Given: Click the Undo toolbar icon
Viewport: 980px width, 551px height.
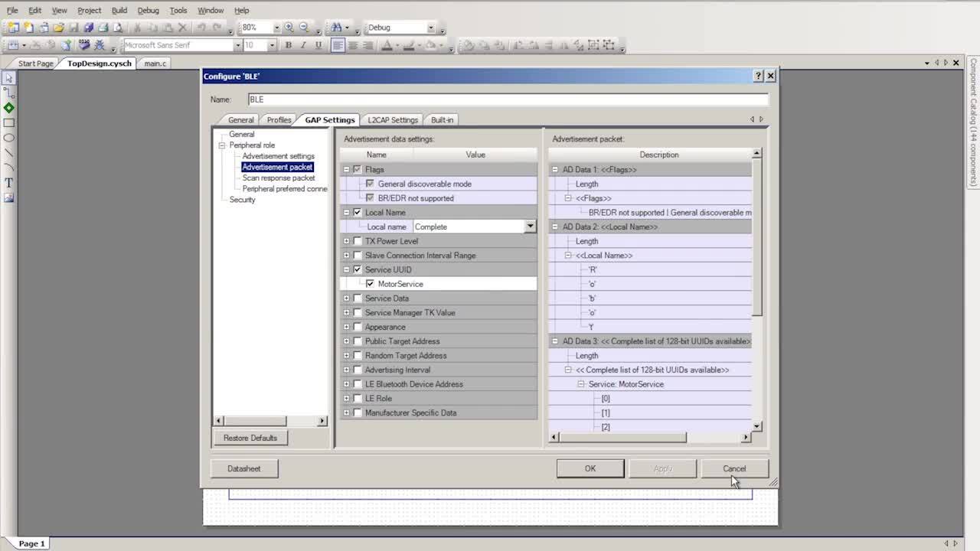Looking at the screenshot, I should (201, 28).
